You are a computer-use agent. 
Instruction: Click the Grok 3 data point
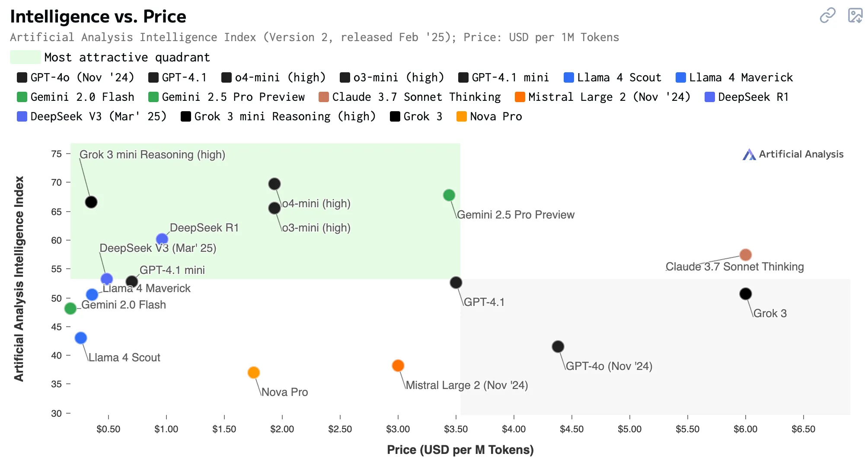click(x=746, y=294)
